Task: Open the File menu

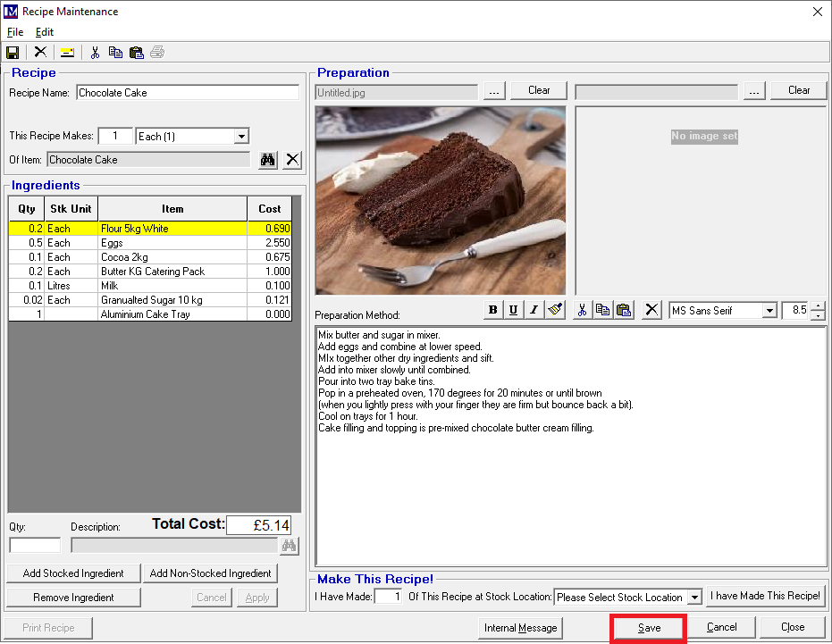Action: [x=15, y=32]
